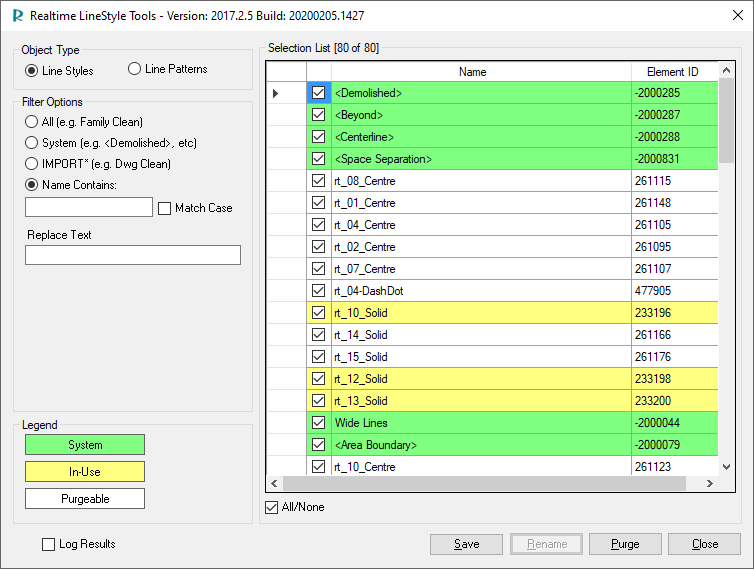Viewport: 754px width, 569px height.
Task: Click the Close button
Action: click(704, 544)
